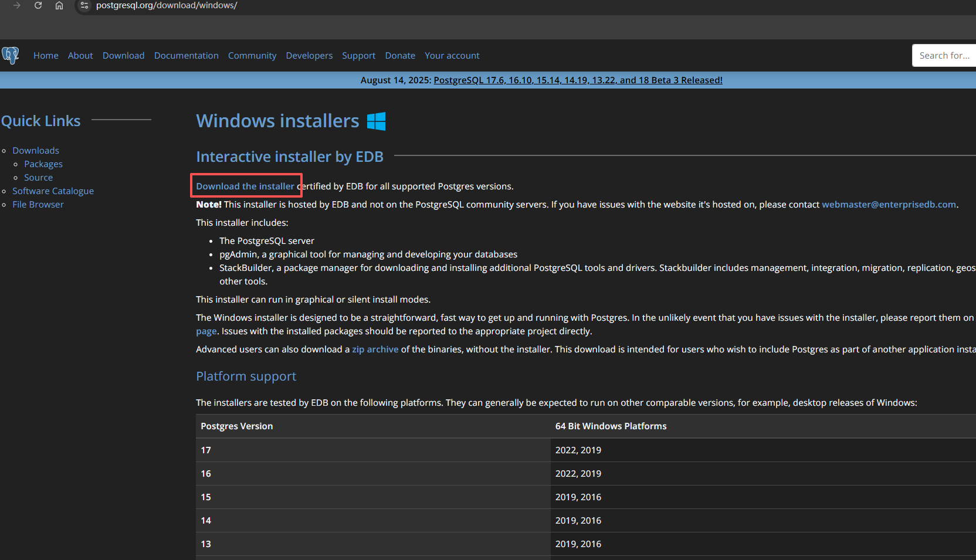Focus the Search for... box
The height and width of the screenshot is (560, 976).
[x=944, y=56]
